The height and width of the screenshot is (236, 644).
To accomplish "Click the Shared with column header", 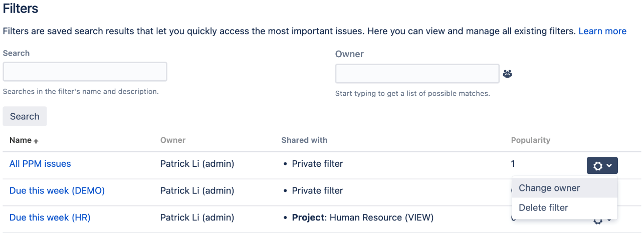I will coord(304,140).
